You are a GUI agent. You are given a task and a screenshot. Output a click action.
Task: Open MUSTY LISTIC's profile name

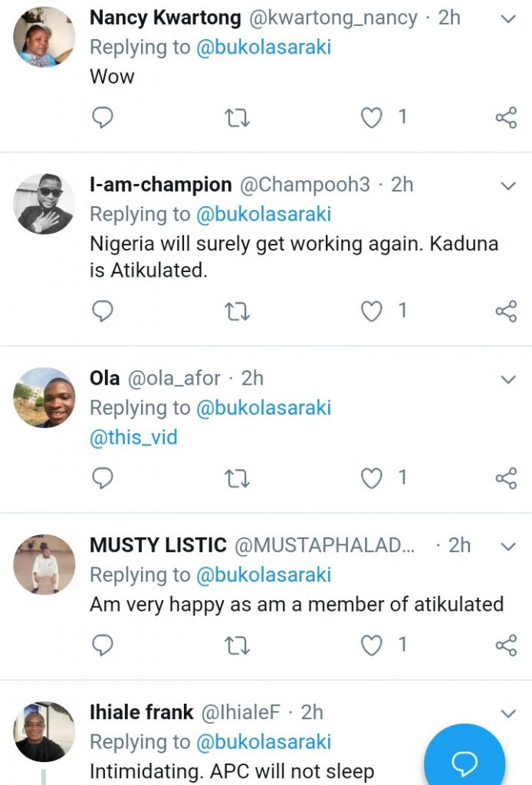click(158, 545)
